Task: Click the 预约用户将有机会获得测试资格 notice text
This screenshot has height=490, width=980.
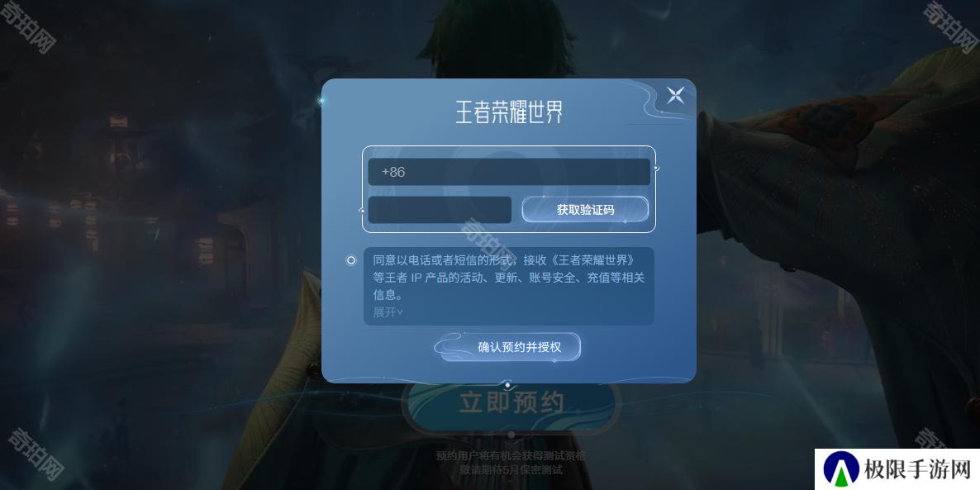Action: click(511, 456)
